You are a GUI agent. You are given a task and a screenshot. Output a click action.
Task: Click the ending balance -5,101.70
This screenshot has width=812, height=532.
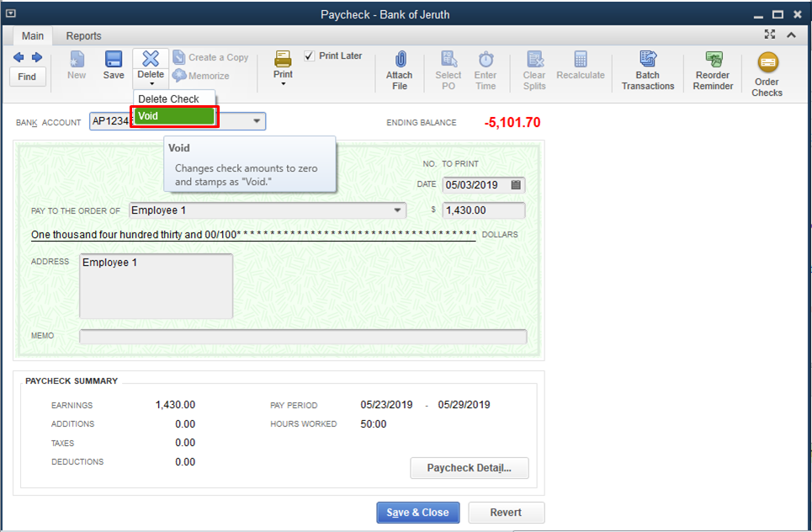point(512,122)
